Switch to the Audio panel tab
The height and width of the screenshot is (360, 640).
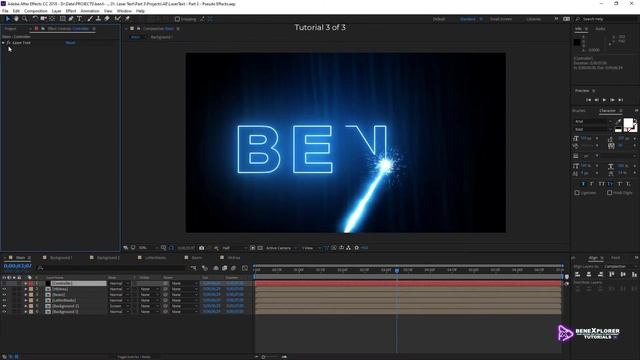[x=600, y=29]
